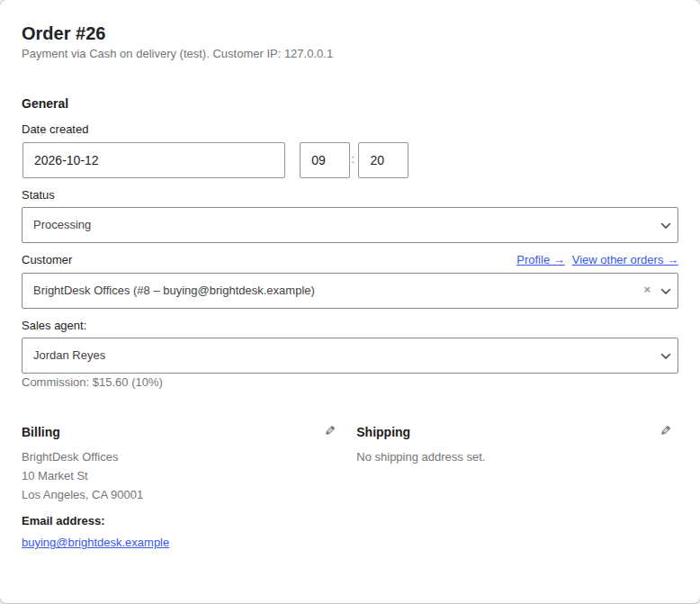Click the 10 Market St billing line

[x=55, y=476]
